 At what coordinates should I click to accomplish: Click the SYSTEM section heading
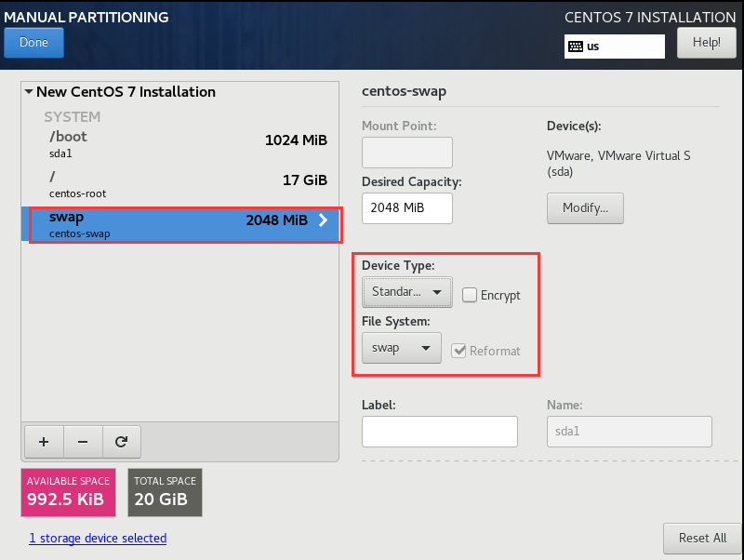pyautogui.click(x=73, y=117)
